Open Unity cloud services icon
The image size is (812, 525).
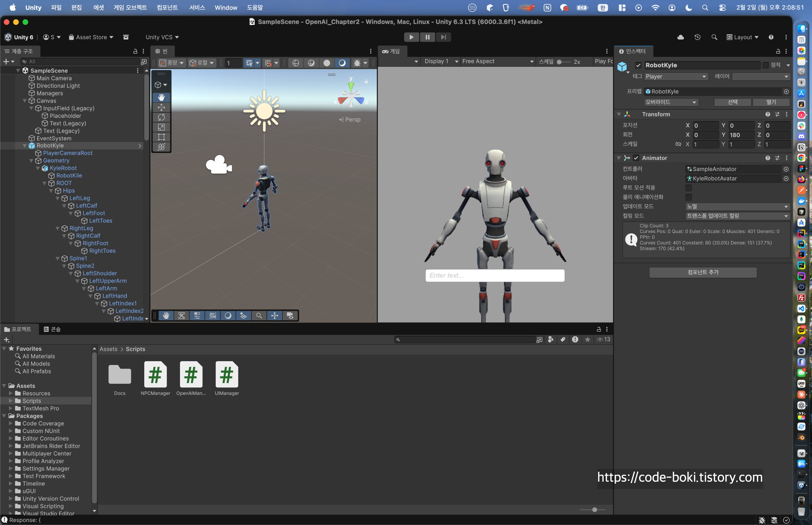[680, 37]
